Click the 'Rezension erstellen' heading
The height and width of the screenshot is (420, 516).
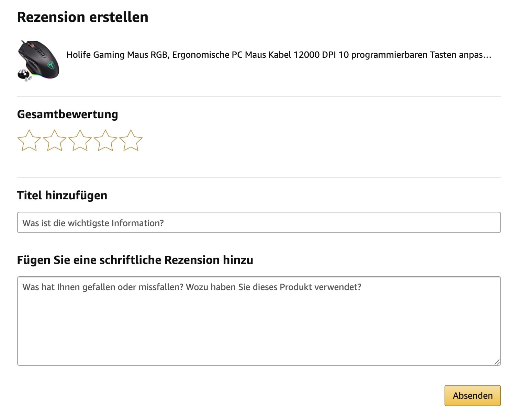tap(82, 17)
